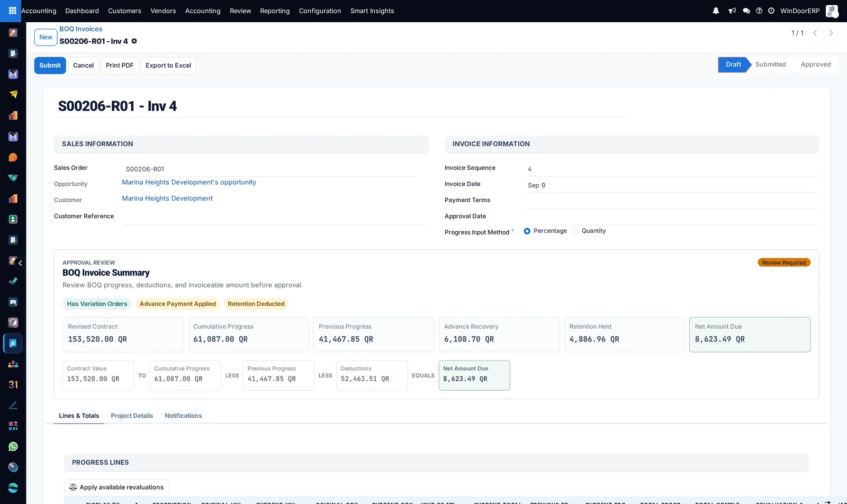Select the Percentage progress input method

527,231
